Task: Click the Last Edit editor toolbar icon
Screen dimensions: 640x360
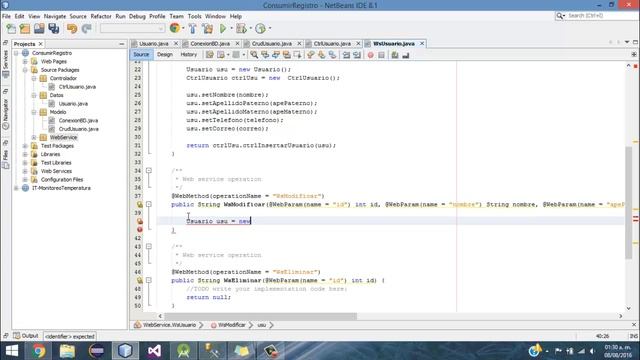Action: tap(209, 55)
